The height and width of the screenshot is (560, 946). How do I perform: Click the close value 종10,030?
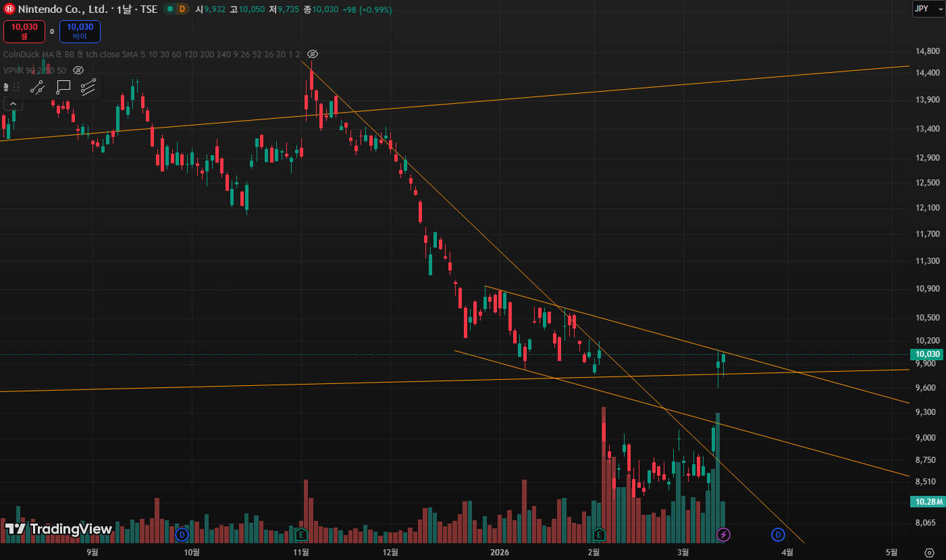(x=320, y=9)
